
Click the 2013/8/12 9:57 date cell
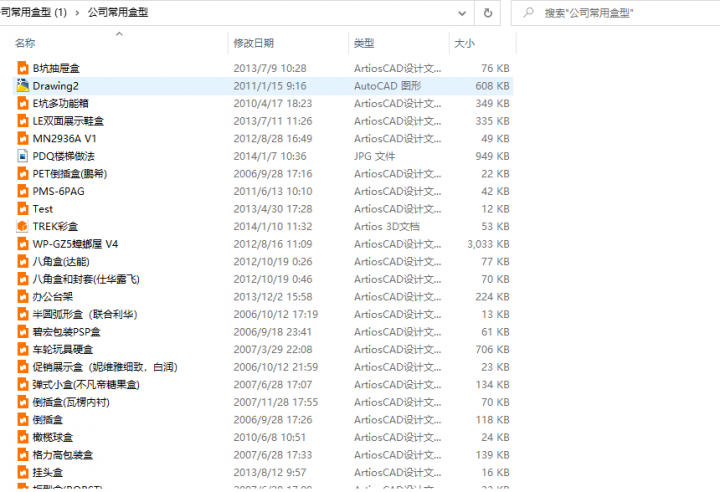(x=270, y=472)
